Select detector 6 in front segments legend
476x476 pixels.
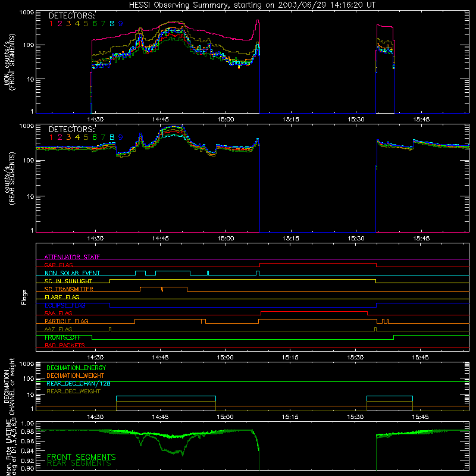(x=95, y=24)
